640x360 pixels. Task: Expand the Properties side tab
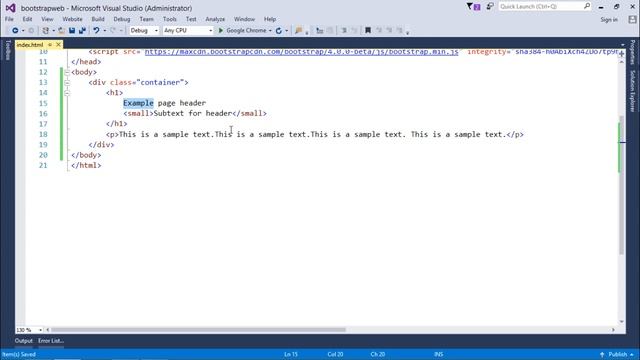[633, 52]
